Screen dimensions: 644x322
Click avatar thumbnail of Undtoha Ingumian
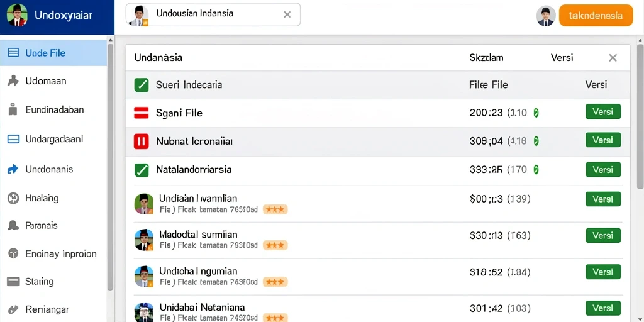tap(144, 276)
